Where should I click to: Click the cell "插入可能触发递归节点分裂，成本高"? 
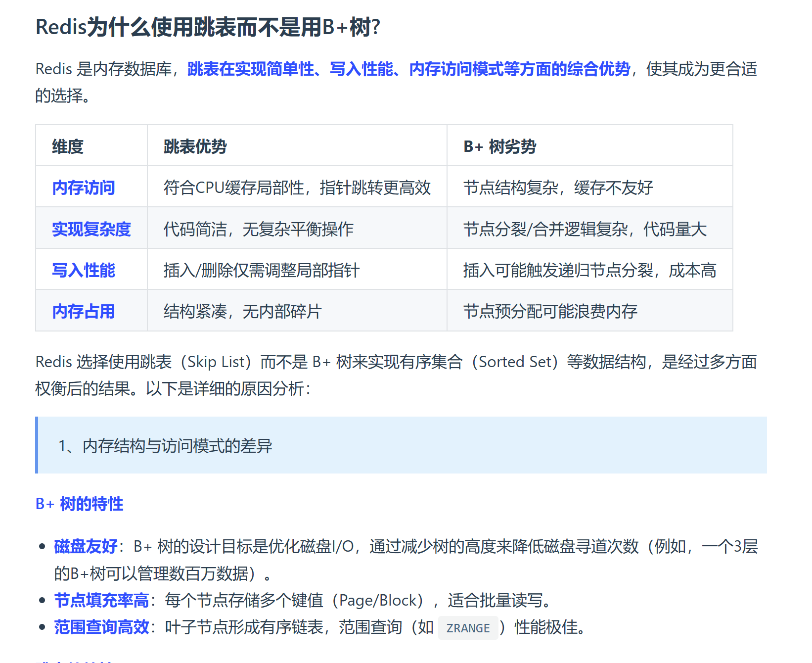point(590,270)
